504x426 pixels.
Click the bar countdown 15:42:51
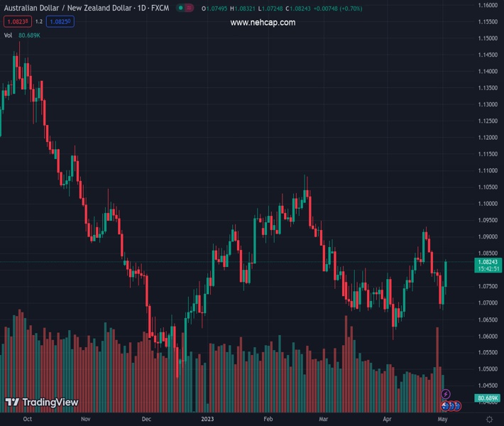[x=488, y=269]
